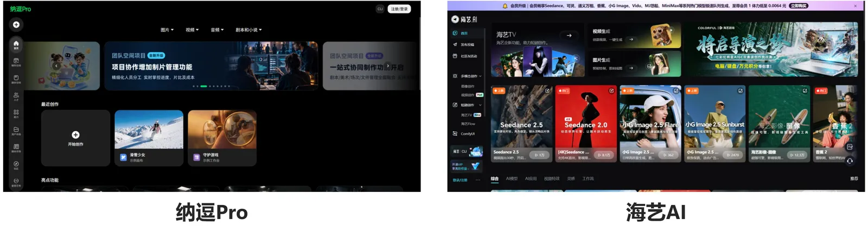Click 立即购买 in the top announcement bar

pos(799,6)
